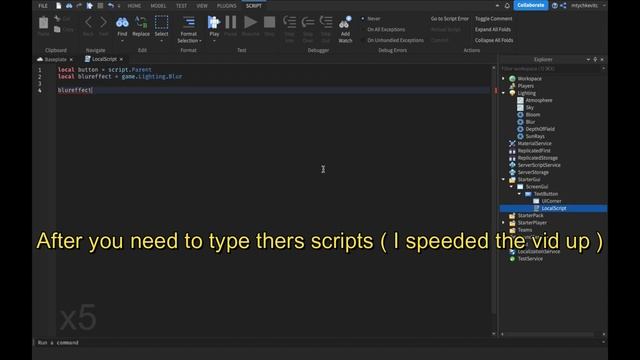640x360 pixels.
Task: Click the Pause playback icon
Action: click(x=231, y=22)
